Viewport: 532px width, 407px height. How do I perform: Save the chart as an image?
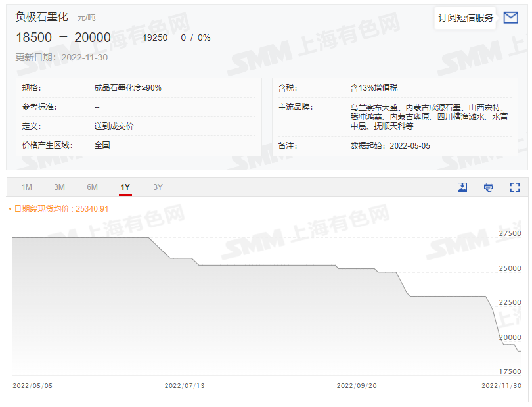(x=462, y=187)
